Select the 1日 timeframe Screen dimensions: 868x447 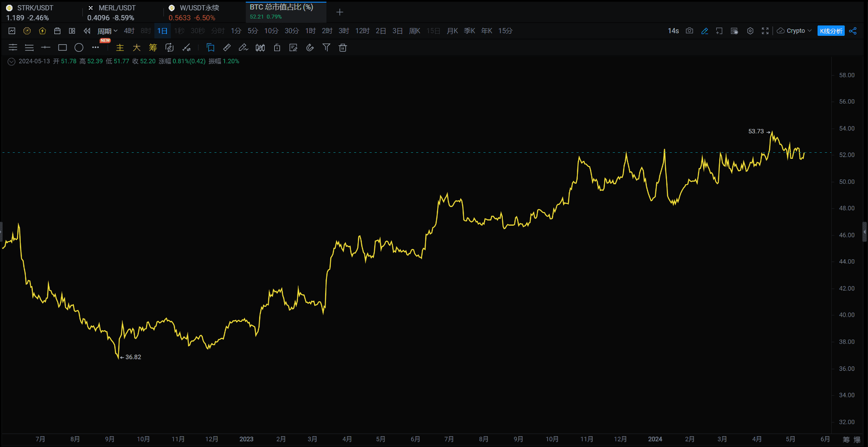coord(163,31)
